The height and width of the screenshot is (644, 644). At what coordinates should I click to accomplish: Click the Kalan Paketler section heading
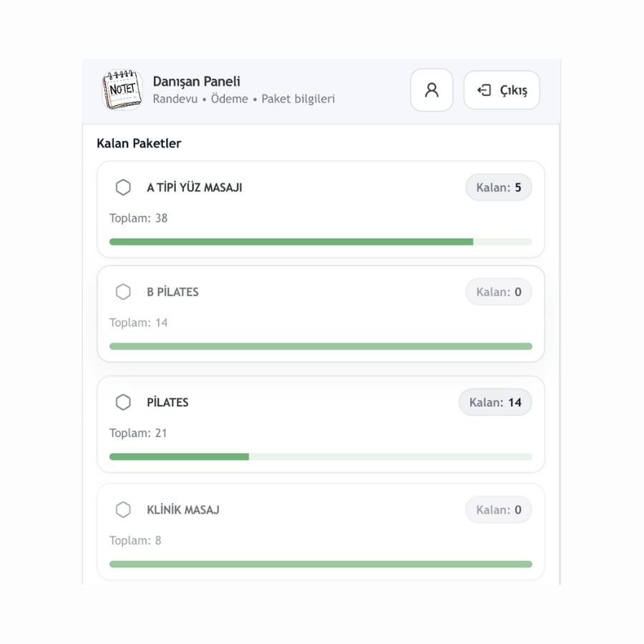(x=139, y=143)
